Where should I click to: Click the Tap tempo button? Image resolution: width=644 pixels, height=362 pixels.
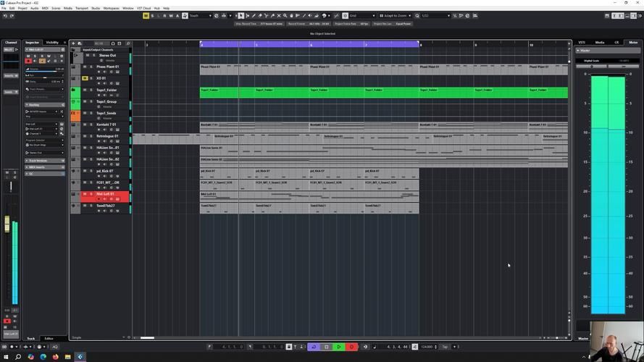click(445, 347)
